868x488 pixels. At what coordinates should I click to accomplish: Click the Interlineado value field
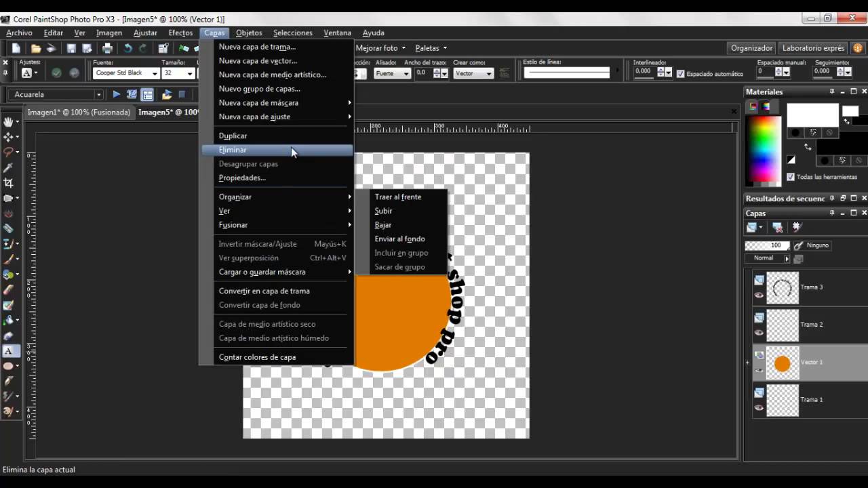[644, 71]
